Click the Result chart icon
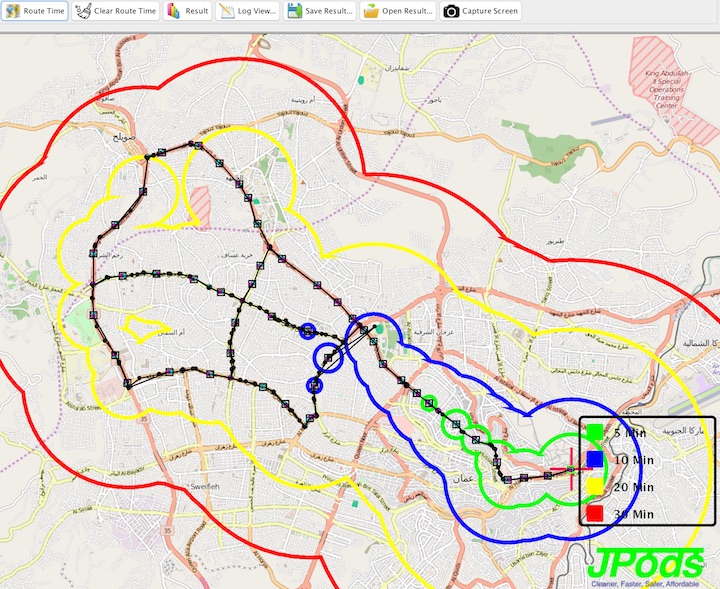This screenshot has width=720, height=589. tap(173, 11)
